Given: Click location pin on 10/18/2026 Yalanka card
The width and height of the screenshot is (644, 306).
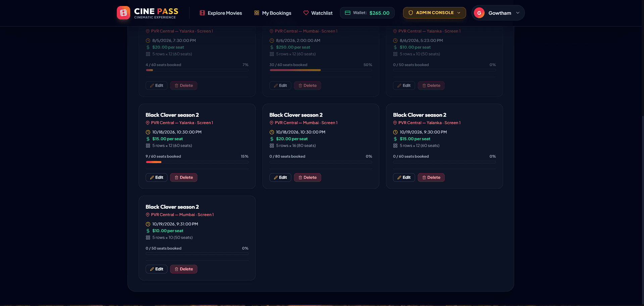Looking at the screenshot, I should [x=148, y=123].
